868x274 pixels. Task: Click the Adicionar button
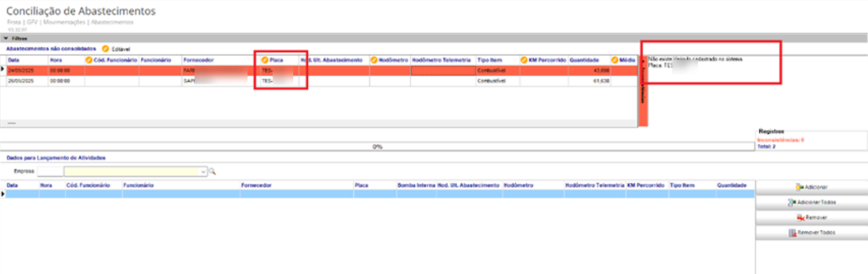(811, 188)
